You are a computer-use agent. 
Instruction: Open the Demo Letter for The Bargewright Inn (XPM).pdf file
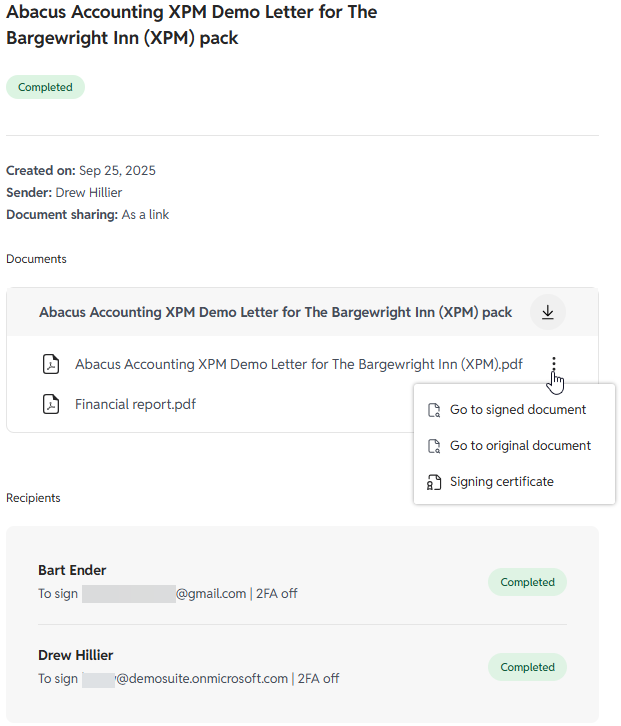(x=298, y=365)
